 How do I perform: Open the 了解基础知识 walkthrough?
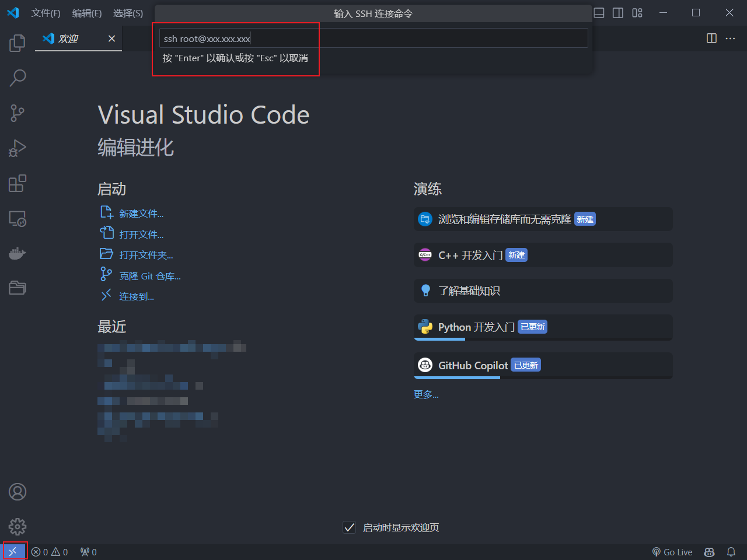click(x=543, y=290)
